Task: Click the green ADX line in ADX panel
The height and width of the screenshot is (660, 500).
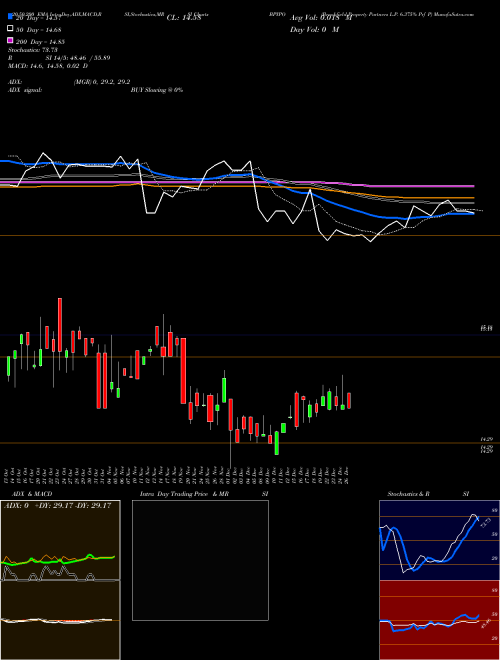Action: pos(57,560)
